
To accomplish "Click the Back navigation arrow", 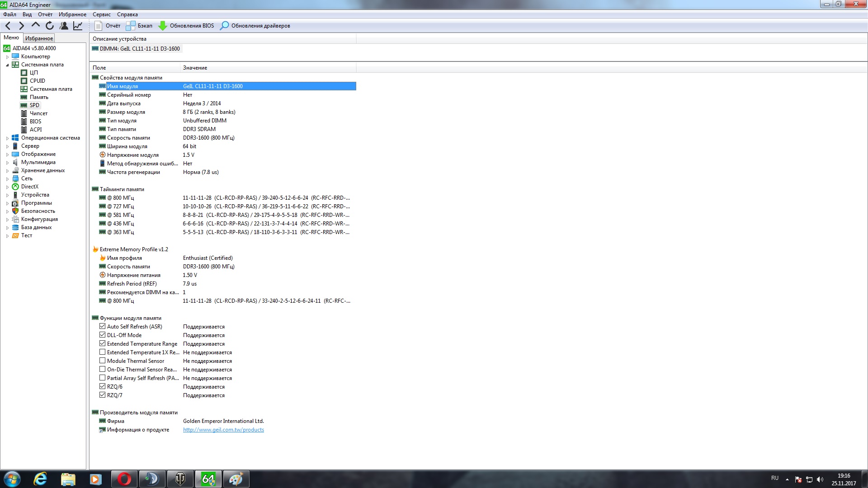I will click(x=8, y=26).
